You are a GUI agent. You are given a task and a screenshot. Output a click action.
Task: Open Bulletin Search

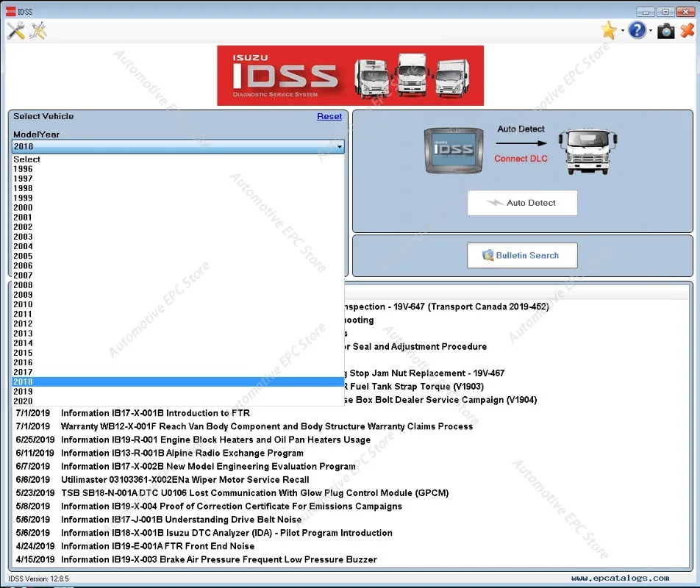(x=522, y=256)
